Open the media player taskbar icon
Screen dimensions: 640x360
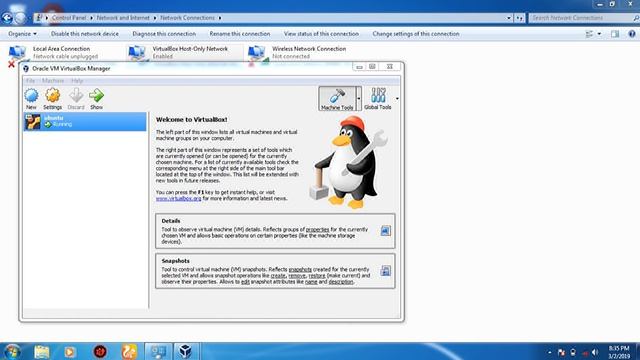coord(70,352)
